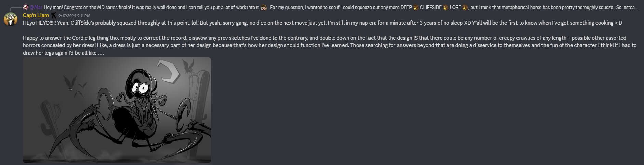644x165 pixels.
Task: Click the star emoji after "DEEP"
Action: (x=416, y=8)
